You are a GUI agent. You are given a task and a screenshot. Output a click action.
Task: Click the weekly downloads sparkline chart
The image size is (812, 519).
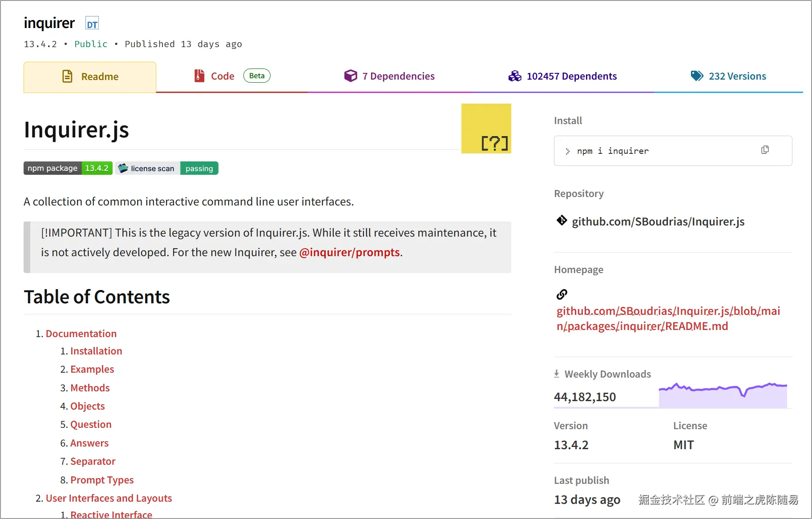[x=723, y=395]
